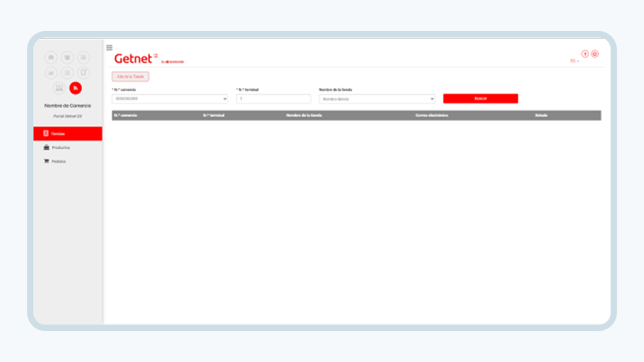This screenshot has width=644, height=362.
Task: Select Tiendas in the sidebar menu
Action: [68, 134]
